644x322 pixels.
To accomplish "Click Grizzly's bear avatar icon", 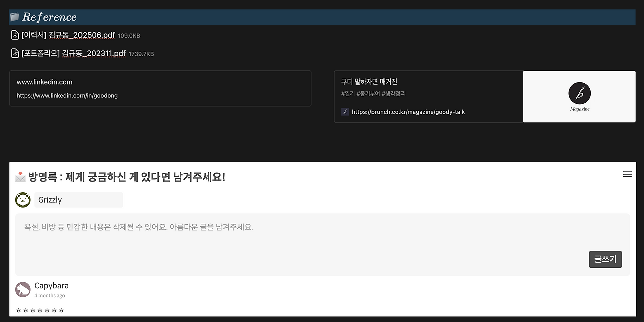I will (x=22, y=200).
